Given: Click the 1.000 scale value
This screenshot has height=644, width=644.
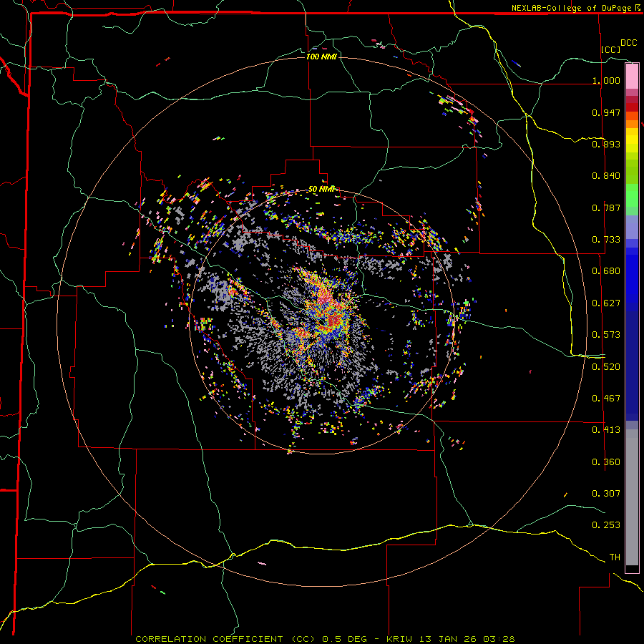Looking at the screenshot, I should [606, 80].
